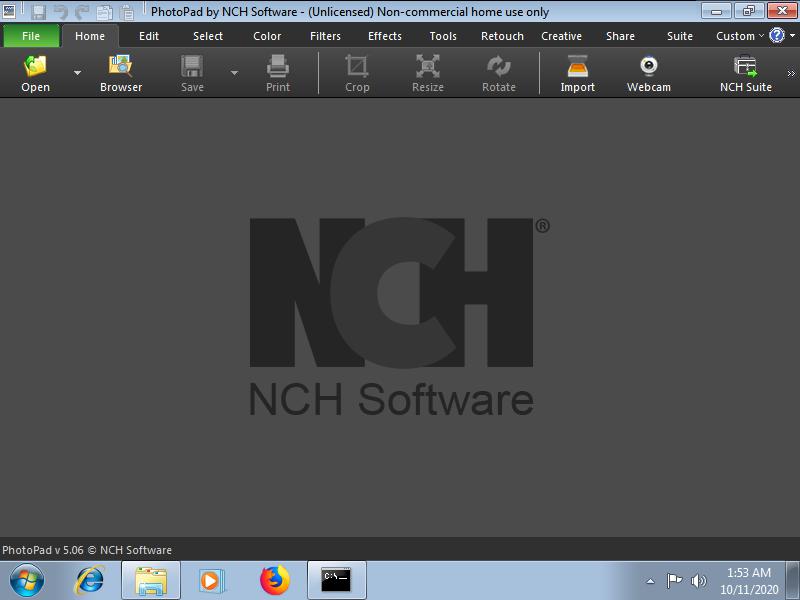This screenshot has width=800, height=600.
Task: Select the Crop tool
Action: (357, 73)
